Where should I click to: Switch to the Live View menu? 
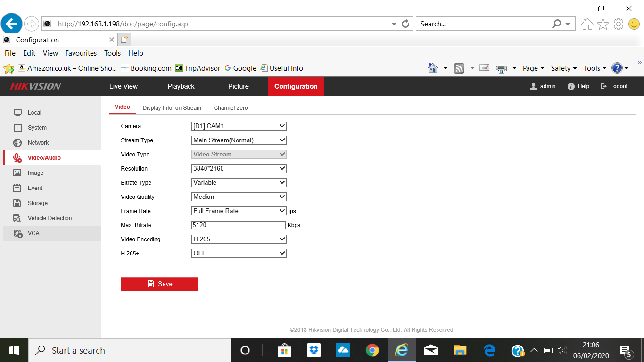click(x=123, y=86)
